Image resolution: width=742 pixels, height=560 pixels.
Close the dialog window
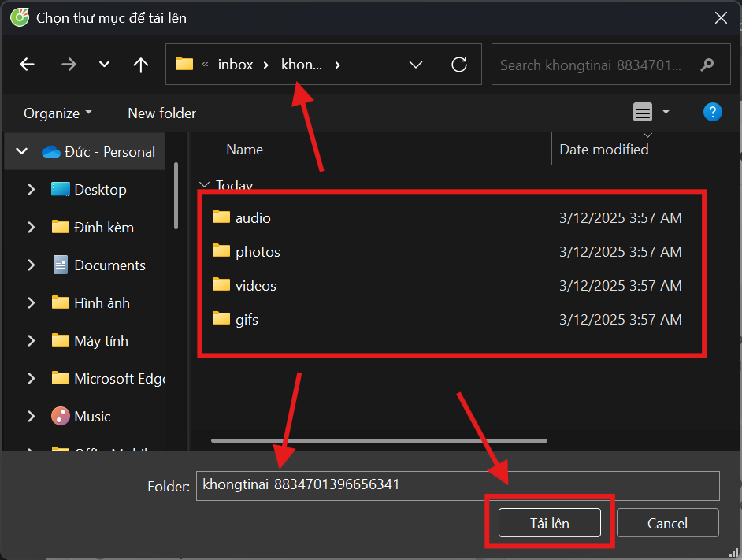[721, 18]
